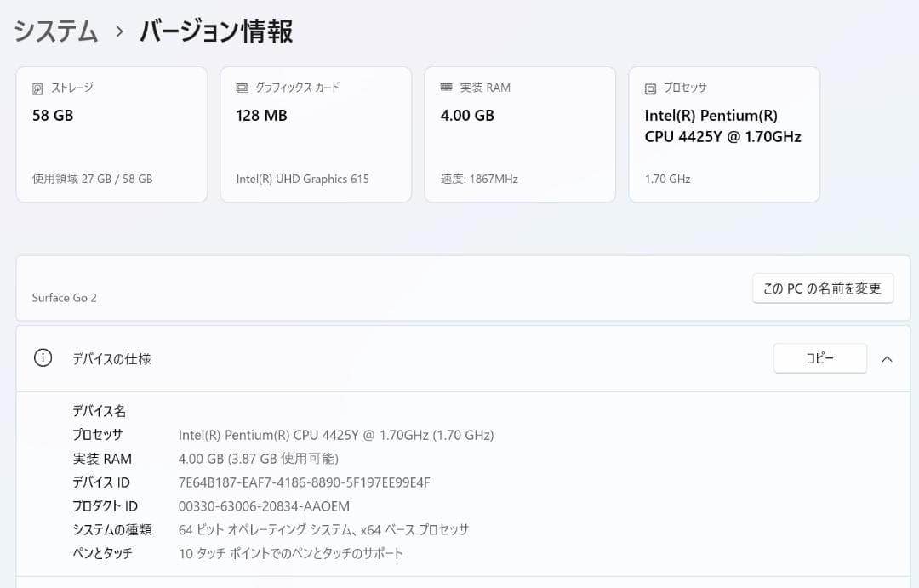
Task: Collapse the デバイスの仕様 section chevron
Action: point(887,357)
